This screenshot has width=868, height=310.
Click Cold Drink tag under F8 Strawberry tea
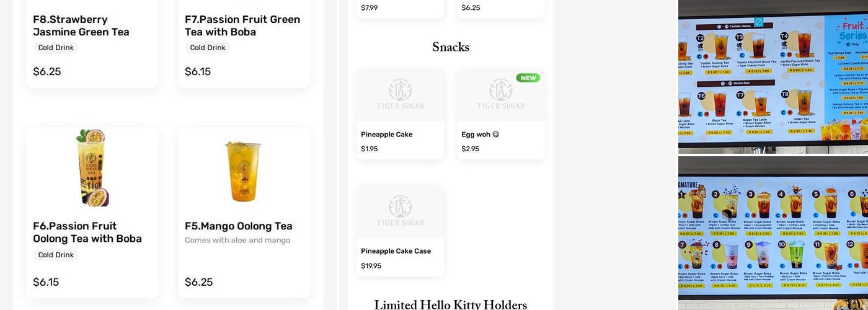56,48
